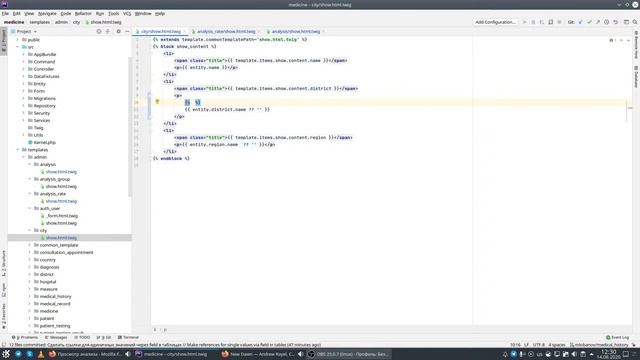640x360 pixels.
Task: Switch to the Firefox New Dawn taskbar window
Action: point(258,354)
